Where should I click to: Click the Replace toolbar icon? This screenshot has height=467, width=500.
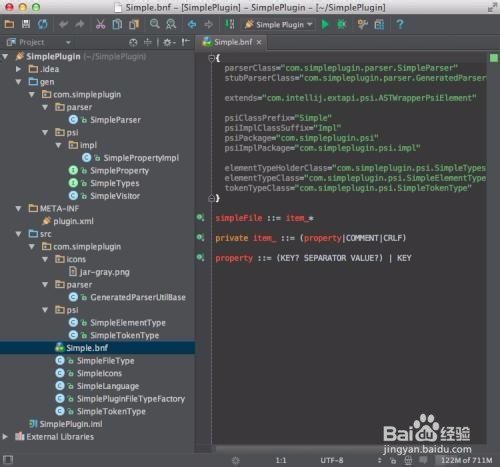coord(171,24)
